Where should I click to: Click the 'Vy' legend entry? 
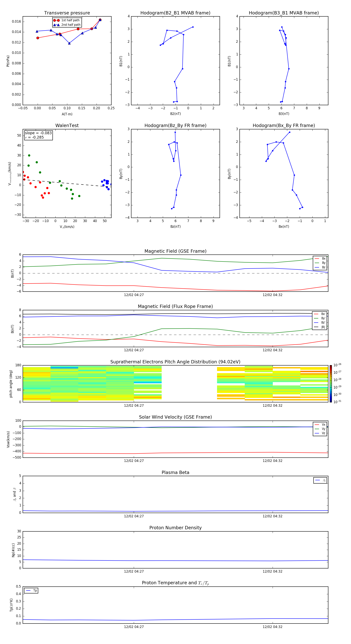(x=320, y=429)
